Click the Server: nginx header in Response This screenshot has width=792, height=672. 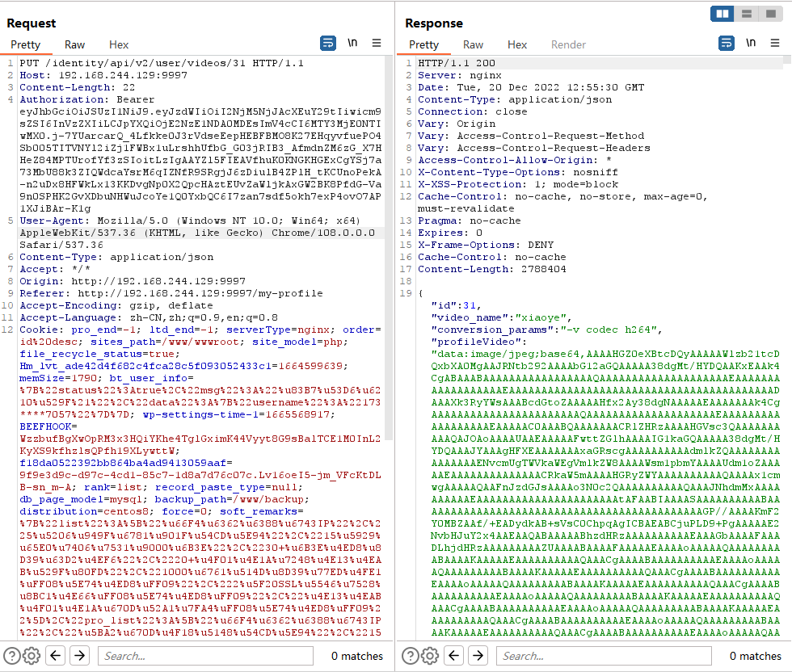(460, 75)
